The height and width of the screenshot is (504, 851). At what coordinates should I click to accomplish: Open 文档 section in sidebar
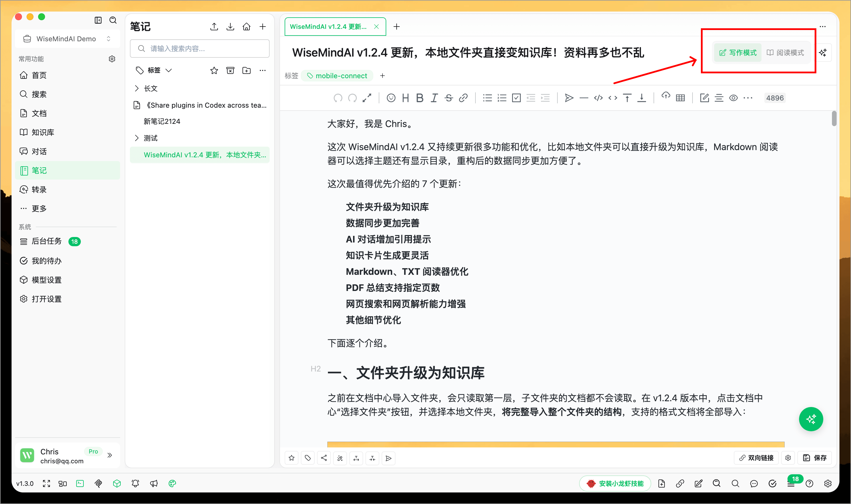coord(68,113)
